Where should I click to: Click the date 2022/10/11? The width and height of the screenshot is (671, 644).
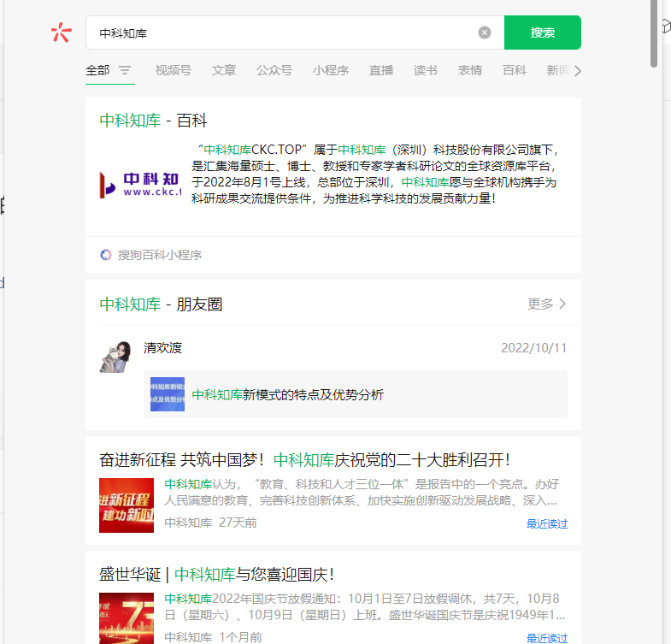pyautogui.click(x=533, y=348)
